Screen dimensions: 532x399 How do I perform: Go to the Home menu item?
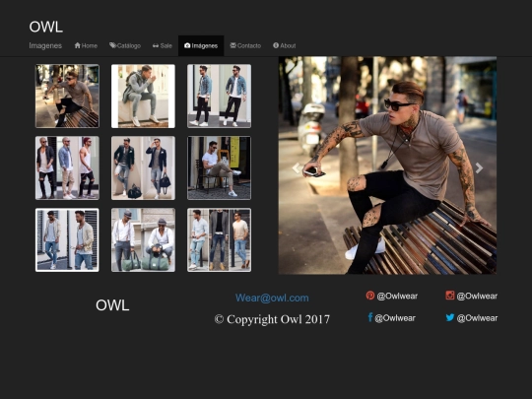(86, 45)
